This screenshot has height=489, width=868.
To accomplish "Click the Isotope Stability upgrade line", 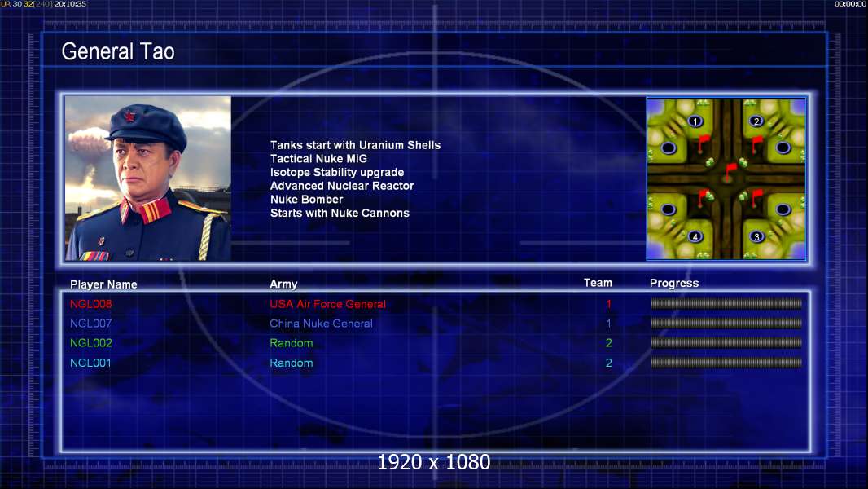I will click(x=337, y=172).
